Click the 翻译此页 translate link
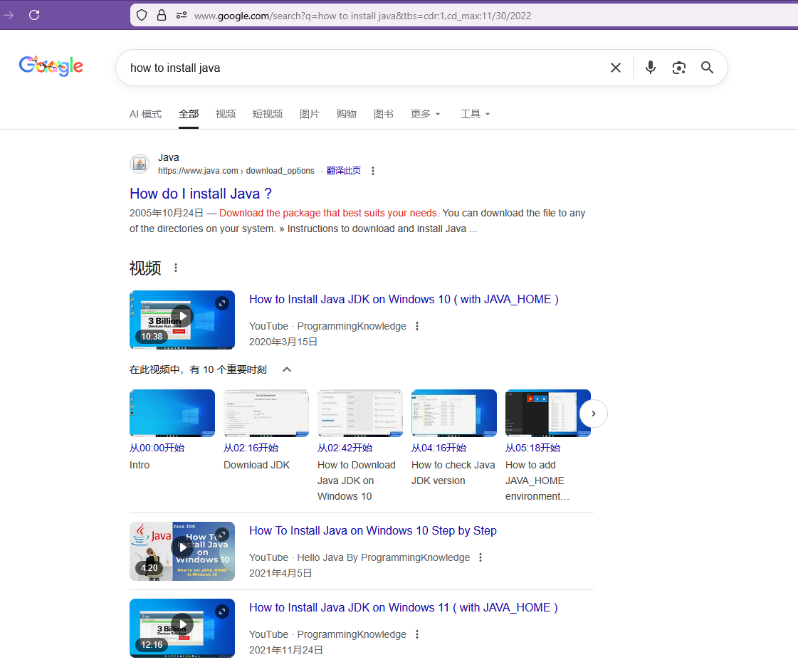Image resolution: width=798 pixels, height=672 pixels. (x=343, y=171)
